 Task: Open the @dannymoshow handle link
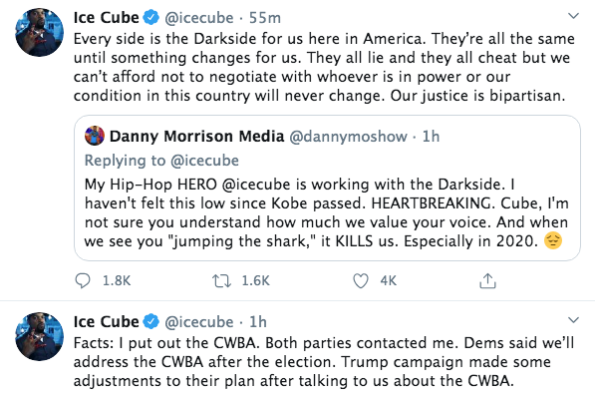(348, 137)
